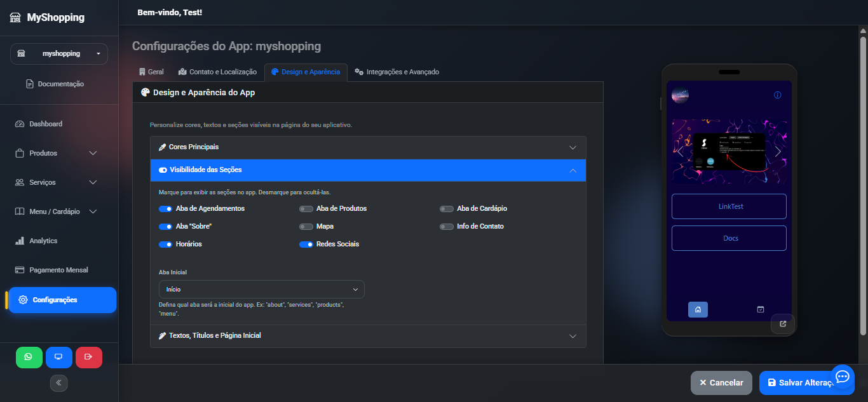Open Analytics in sidebar
The height and width of the screenshot is (402, 868).
pyautogui.click(x=59, y=241)
